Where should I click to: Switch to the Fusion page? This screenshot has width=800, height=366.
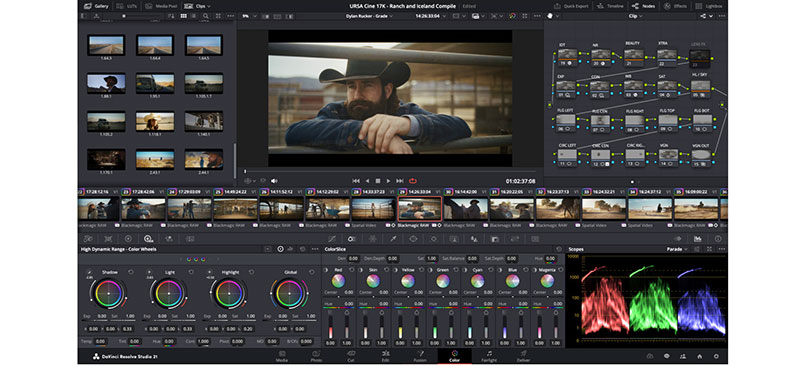tap(420, 356)
